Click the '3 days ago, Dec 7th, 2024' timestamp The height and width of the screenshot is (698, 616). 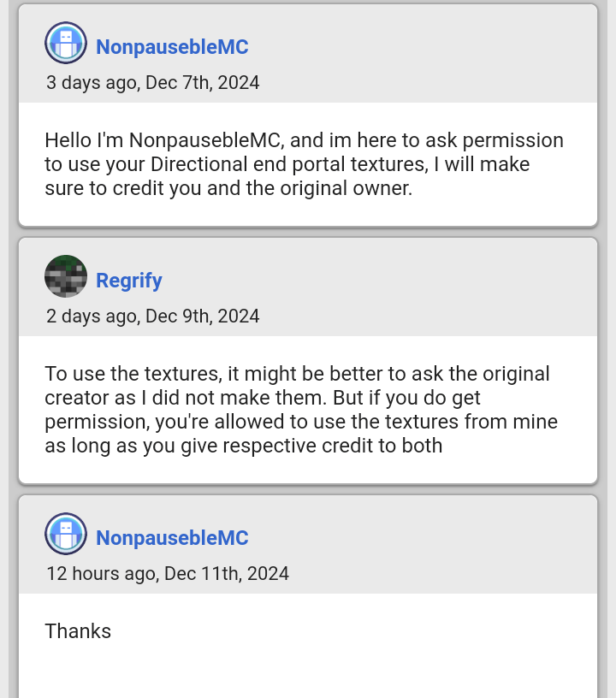pyautogui.click(x=152, y=83)
